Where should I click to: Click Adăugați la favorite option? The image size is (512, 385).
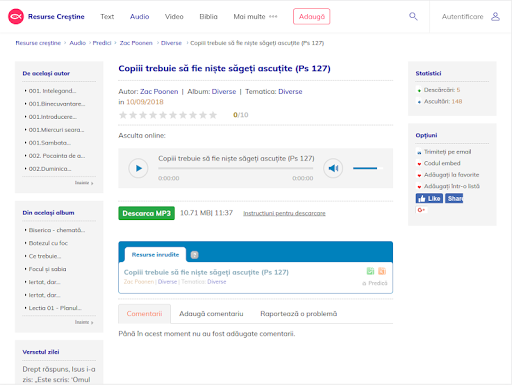(451, 175)
